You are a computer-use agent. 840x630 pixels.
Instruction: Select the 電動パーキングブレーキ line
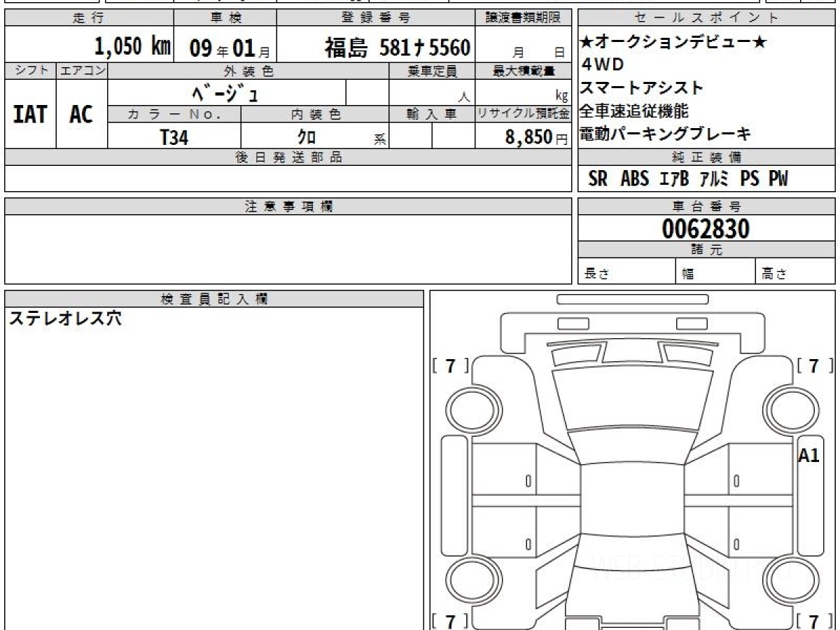pyautogui.click(x=666, y=133)
